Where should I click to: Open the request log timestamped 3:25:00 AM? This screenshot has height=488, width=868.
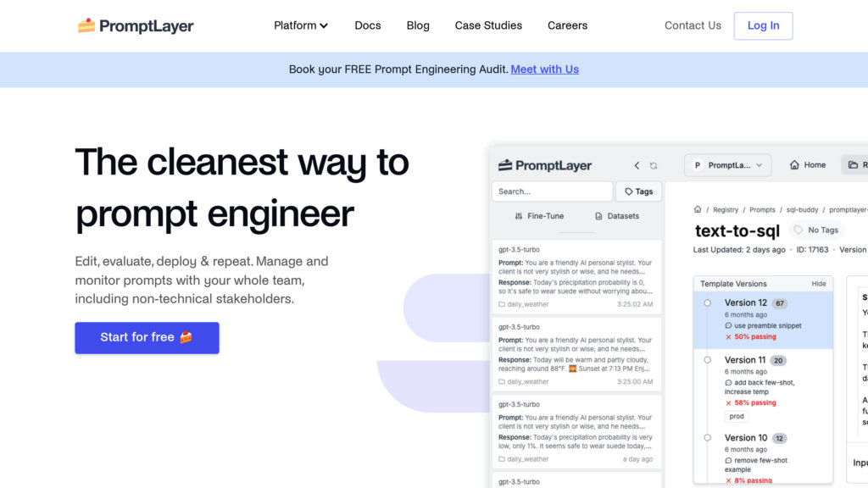click(x=576, y=354)
